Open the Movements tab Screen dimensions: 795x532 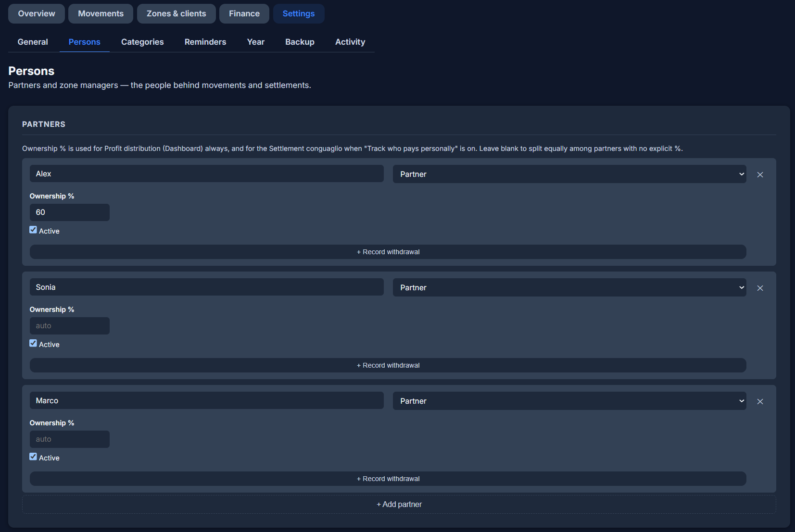(101, 13)
